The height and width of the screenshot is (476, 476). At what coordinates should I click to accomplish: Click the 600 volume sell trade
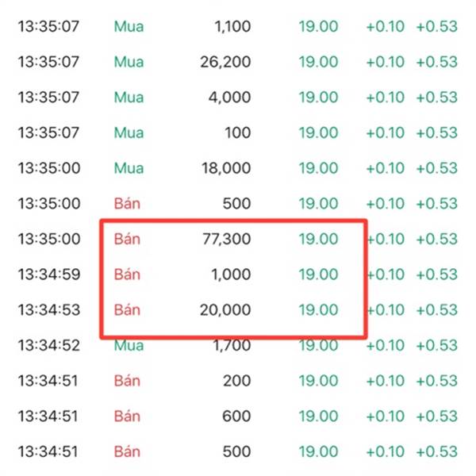point(236,416)
